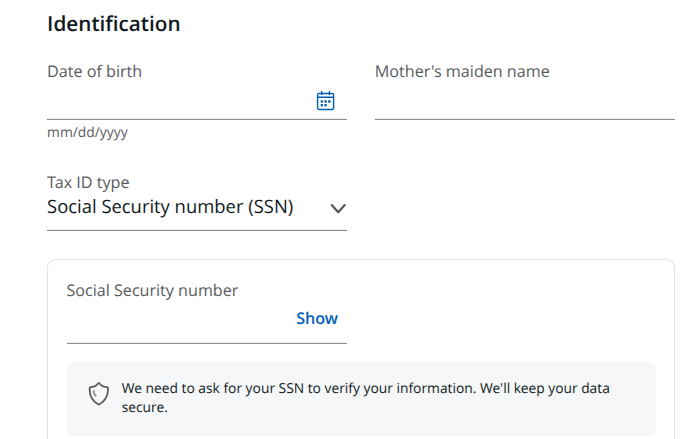Click the word "secure." in the notice
The image size is (698, 439).
(145, 407)
